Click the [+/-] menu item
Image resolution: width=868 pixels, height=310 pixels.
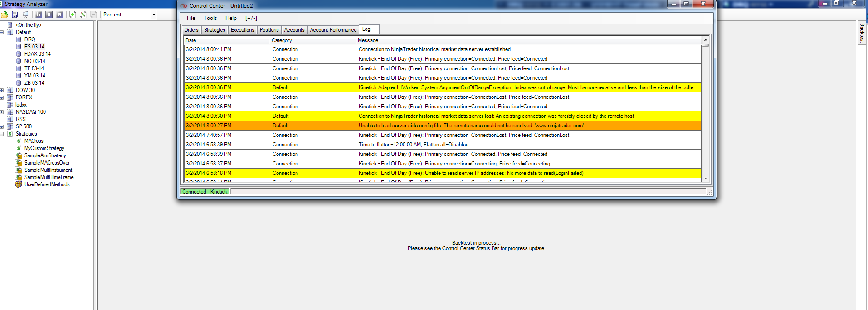[x=251, y=18]
